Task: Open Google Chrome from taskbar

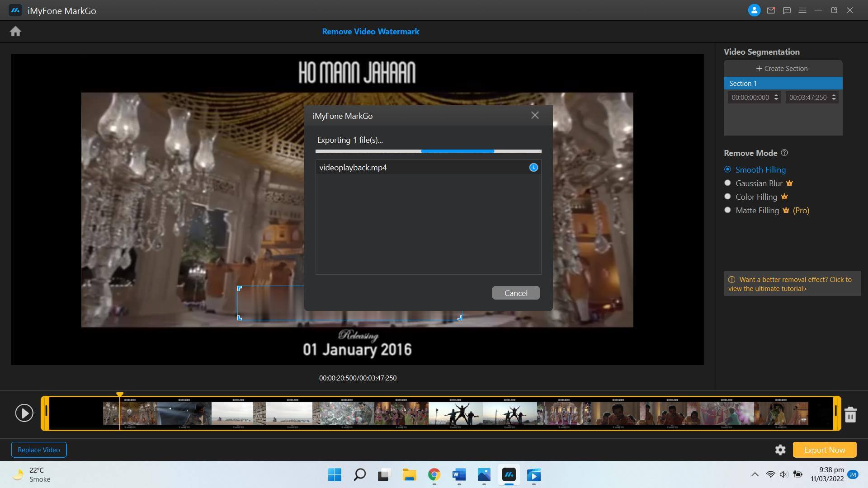Action: [x=434, y=474]
